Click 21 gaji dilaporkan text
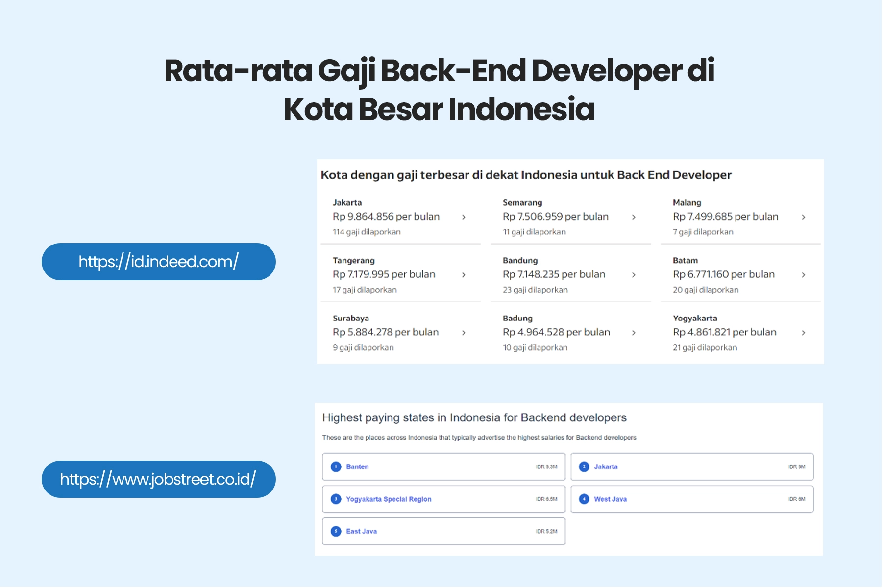The image size is (883, 588). point(705,347)
